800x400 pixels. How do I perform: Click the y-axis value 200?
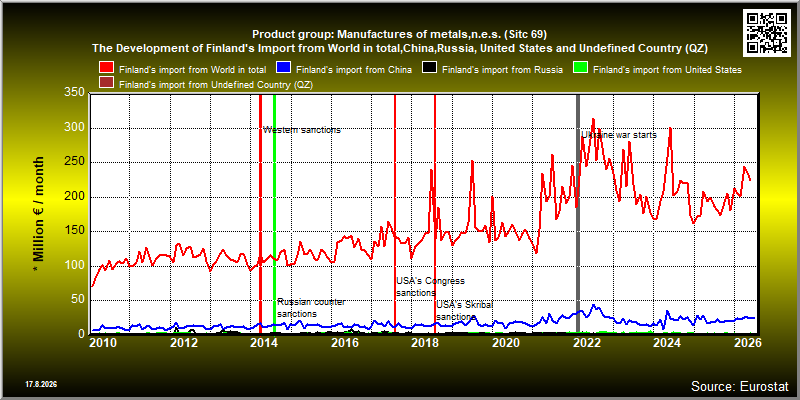[74, 196]
